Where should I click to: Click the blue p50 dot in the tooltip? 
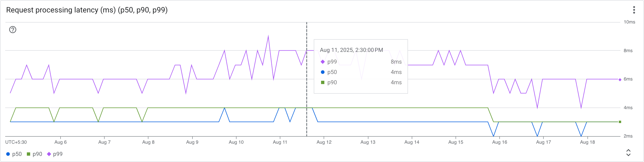[x=322, y=72]
